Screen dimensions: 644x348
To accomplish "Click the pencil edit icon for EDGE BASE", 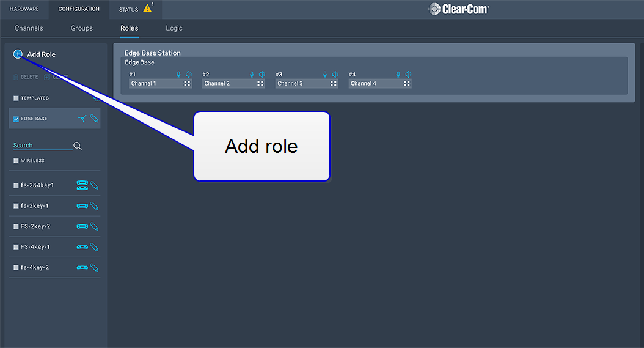I will coord(94,119).
